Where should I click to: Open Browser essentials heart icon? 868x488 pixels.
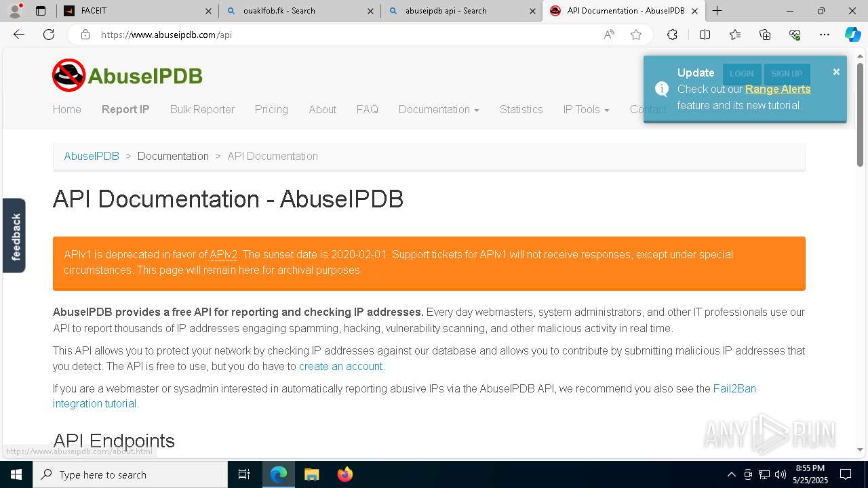click(795, 35)
